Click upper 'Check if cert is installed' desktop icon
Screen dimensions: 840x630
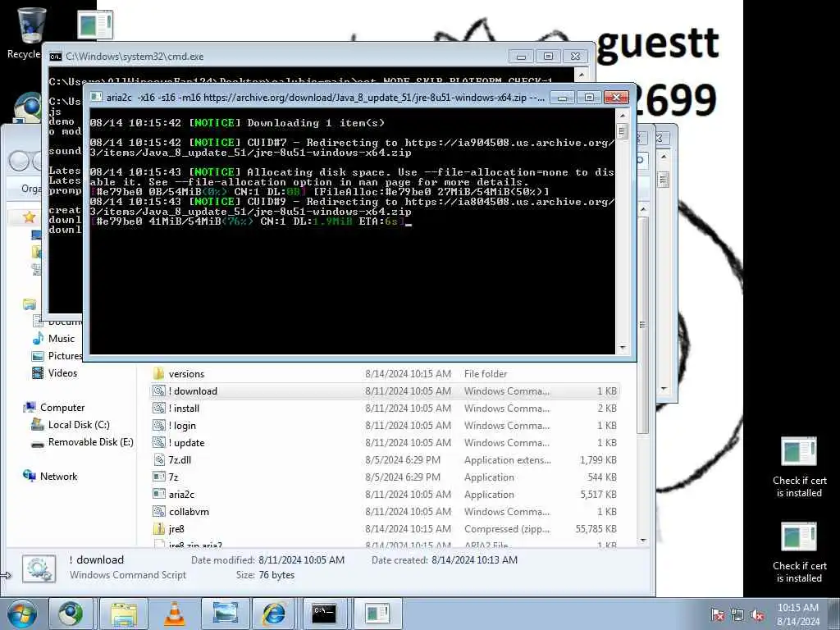[x=799, y=467]
